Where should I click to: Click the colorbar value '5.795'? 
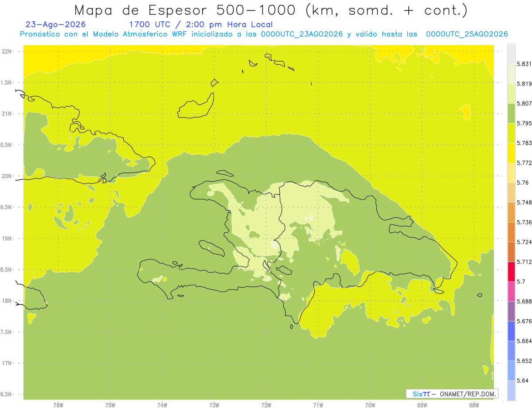[524, 123]
